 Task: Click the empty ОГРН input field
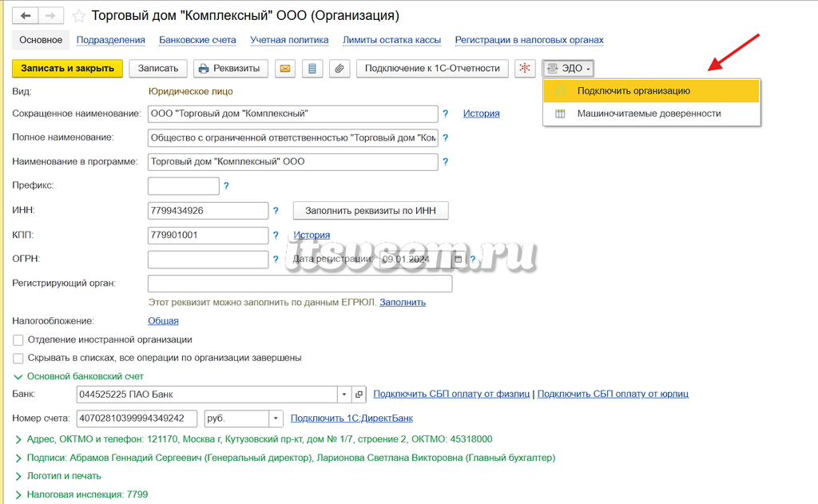pos(208,260)
